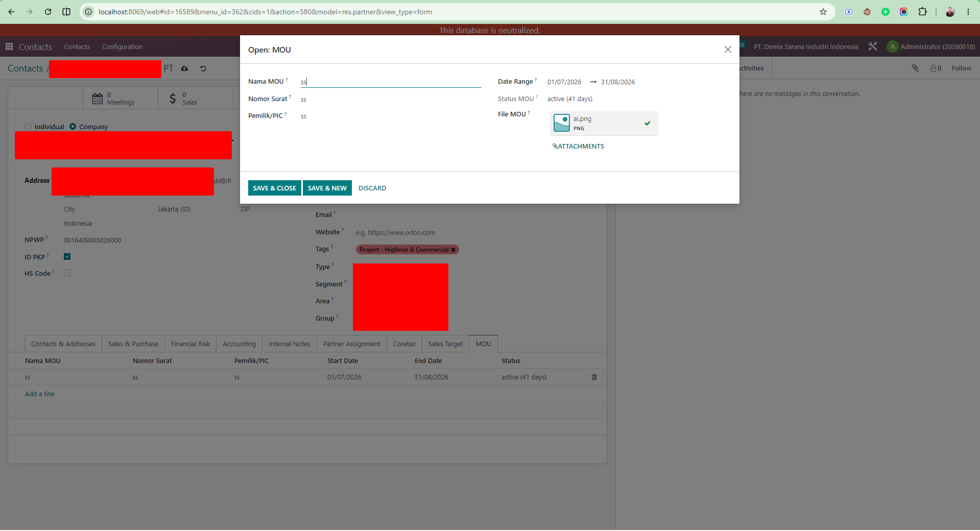Select the Company radio option
The image size is (980, 531).
click(x=73, y=127)
